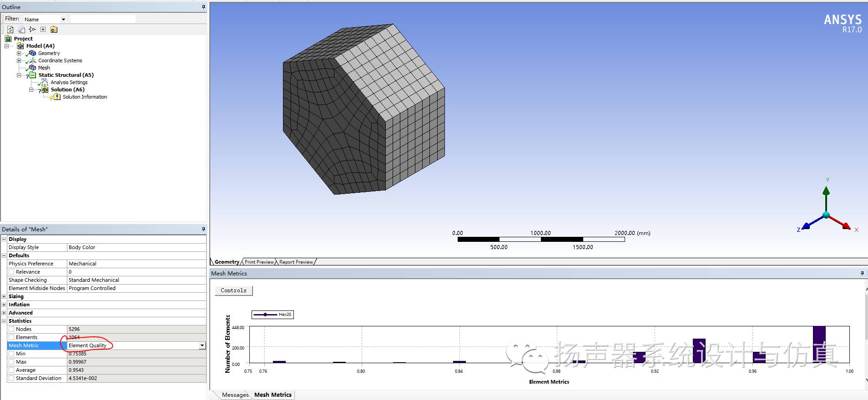The width and height of the screenshot is (868, 400).
Task: Expand the Sizing section
Action: pyautogui.click(x=4, y=296)
